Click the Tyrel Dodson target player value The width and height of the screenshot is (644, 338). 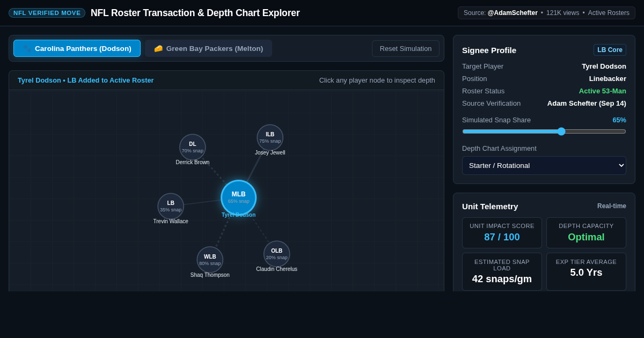pos(604,66)
